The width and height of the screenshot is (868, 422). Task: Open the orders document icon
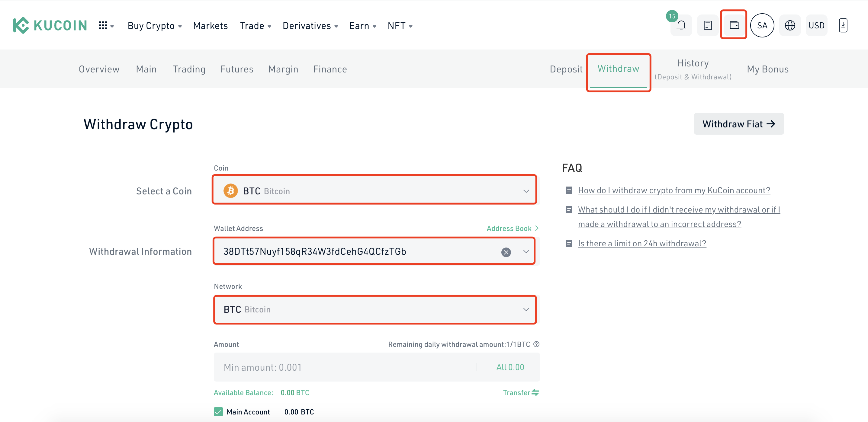pyautogui.click(x=708, y=25)
